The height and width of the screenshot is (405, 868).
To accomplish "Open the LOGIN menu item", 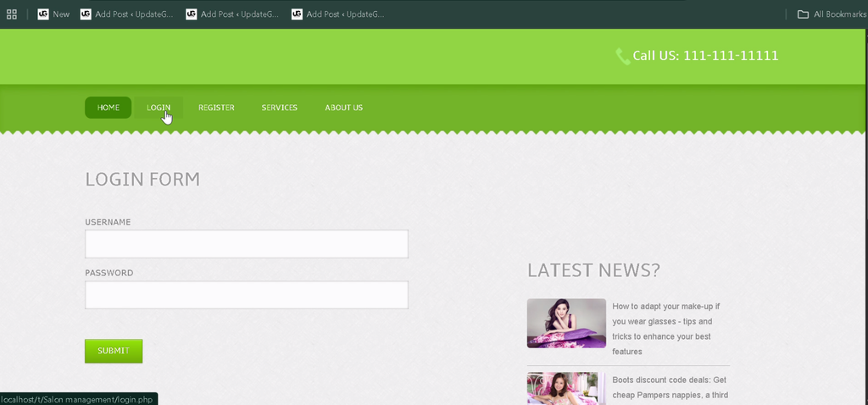I will [x=159, y=108].
